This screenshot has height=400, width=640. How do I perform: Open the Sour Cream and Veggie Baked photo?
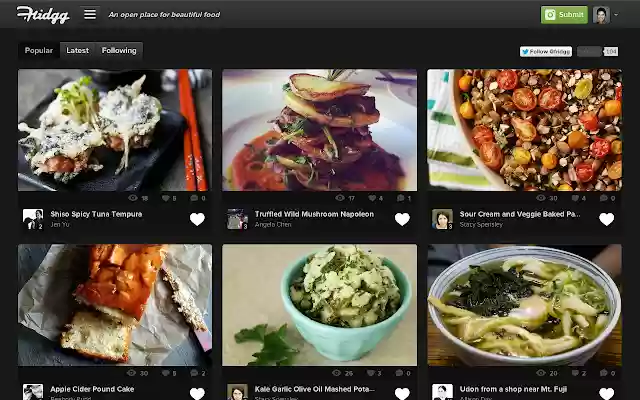click(524, 130)
